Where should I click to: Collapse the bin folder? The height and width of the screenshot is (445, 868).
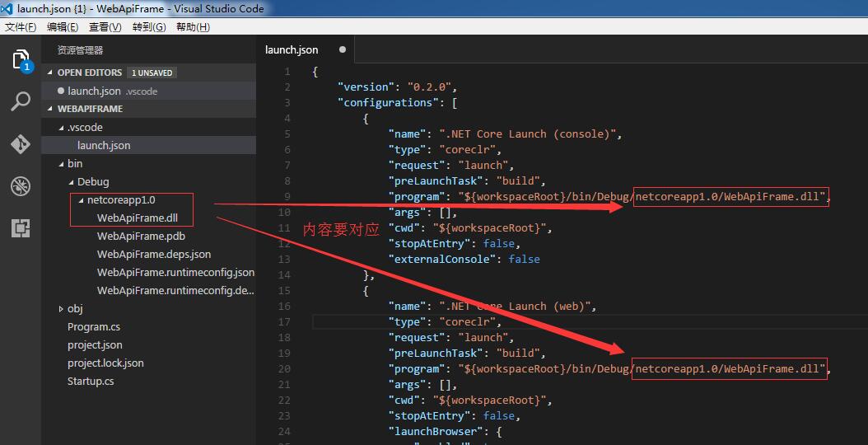62,164
